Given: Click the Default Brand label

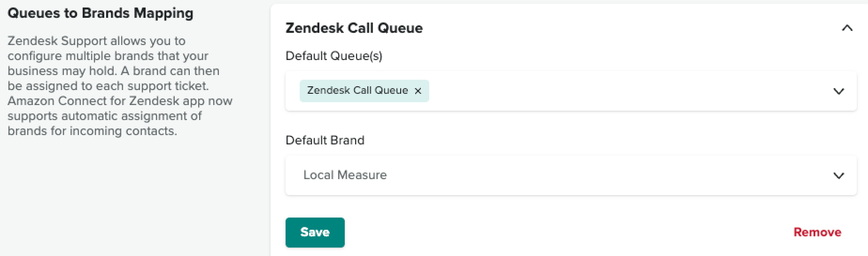Looking at the screenshot, I should pyautogui.click(x=325, y=140).
